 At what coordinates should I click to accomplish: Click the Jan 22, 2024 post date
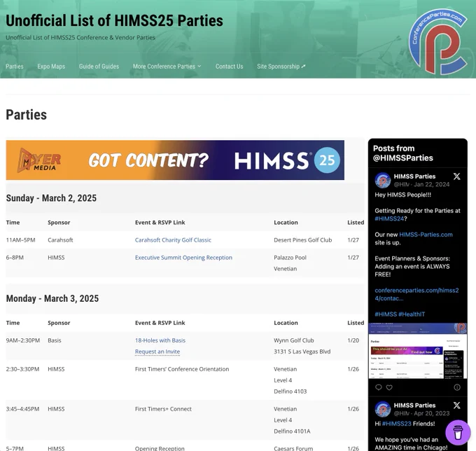click(x=432, y=184)
